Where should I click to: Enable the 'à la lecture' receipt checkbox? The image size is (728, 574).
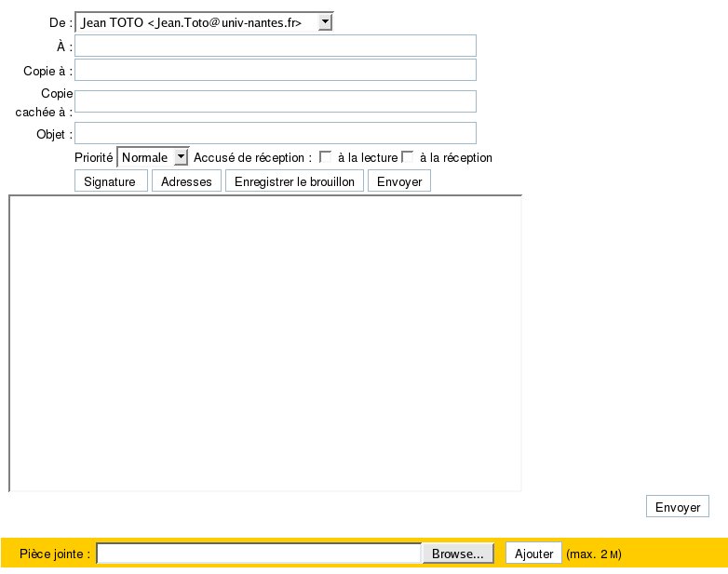(325, 158)
